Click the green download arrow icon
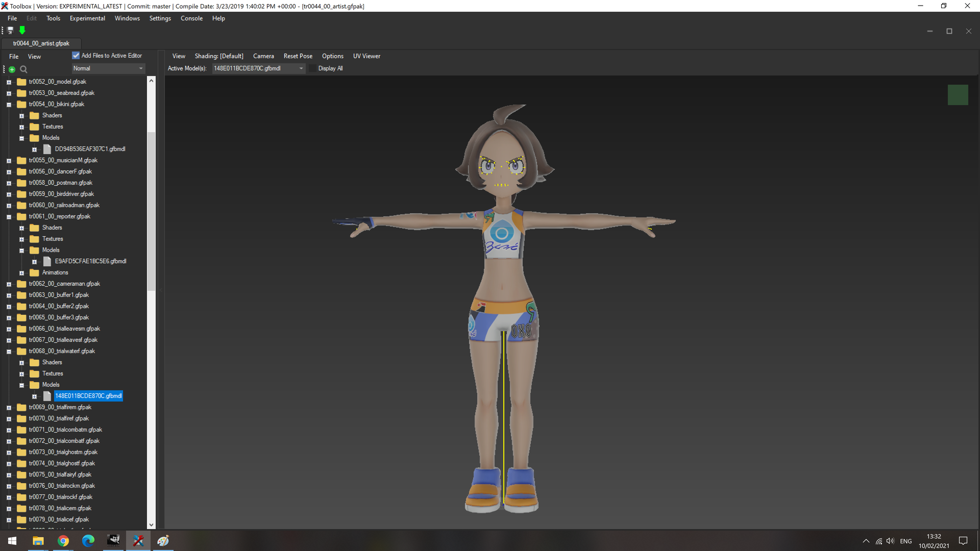The image size is (980, 551). 22,31
